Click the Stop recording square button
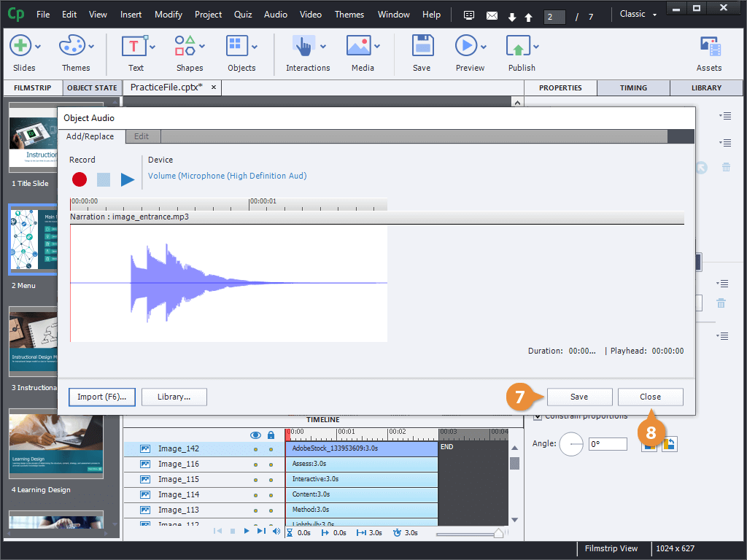The width and height of the screenshot is (747, 560). 104,179
